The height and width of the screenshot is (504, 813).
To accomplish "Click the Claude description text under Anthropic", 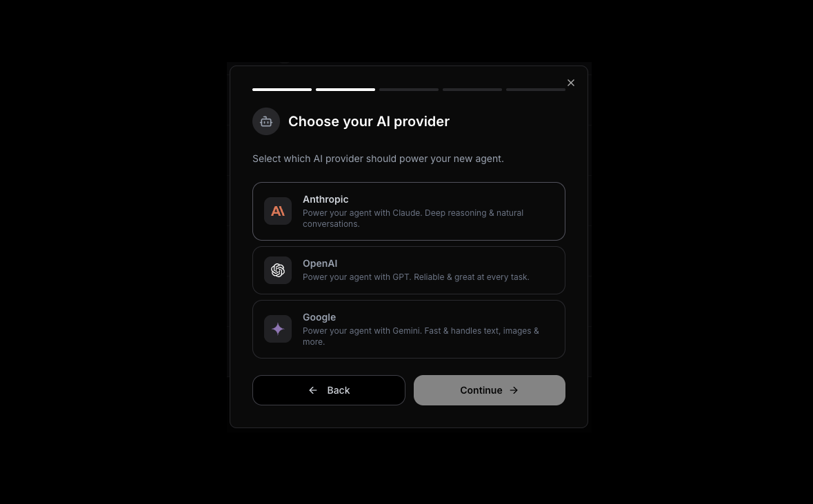I will (x=413, y=219).
